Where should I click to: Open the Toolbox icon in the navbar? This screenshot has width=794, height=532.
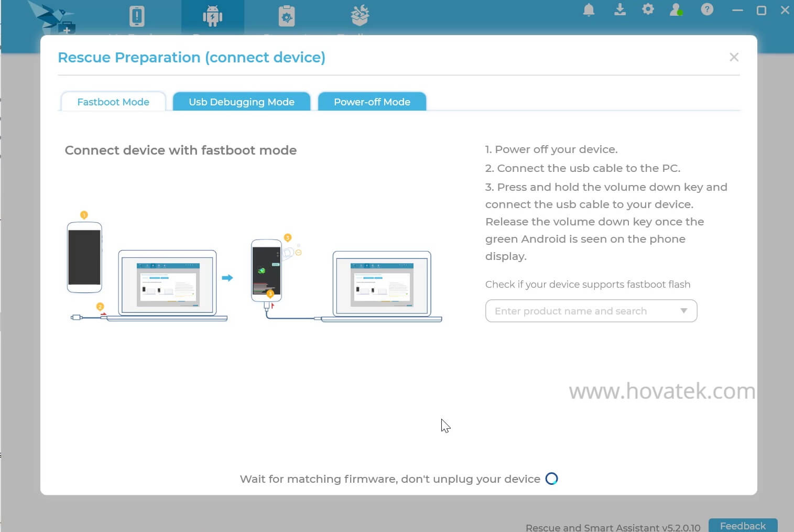[x=359, y=16]
